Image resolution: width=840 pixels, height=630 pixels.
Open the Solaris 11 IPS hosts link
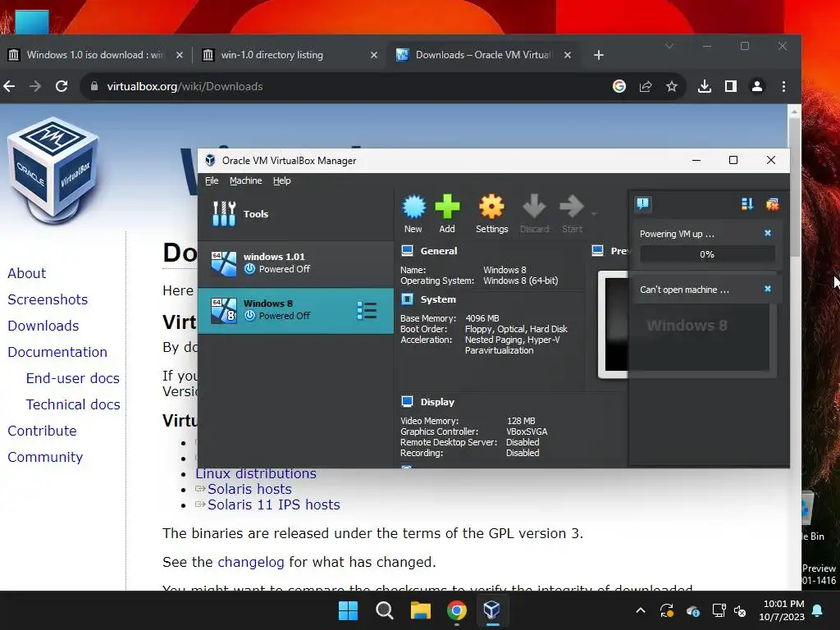click(x=274, y=504)
